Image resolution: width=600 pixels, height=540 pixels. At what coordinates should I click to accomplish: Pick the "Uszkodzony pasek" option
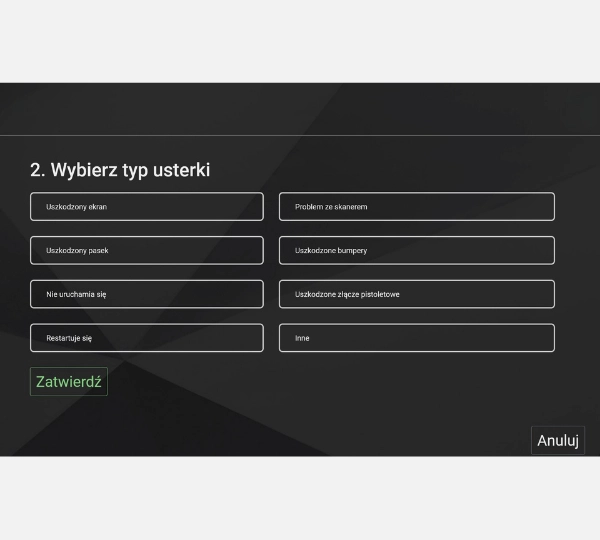tap(147, 250)
